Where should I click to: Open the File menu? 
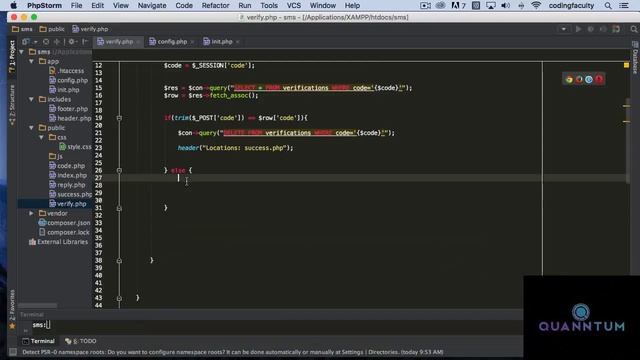pos(76,6)
